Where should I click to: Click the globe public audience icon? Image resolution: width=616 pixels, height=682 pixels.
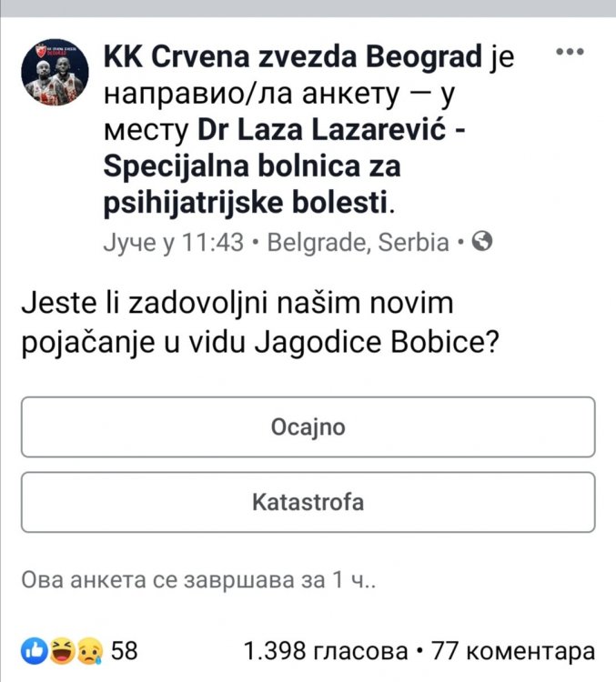tap(484, 242)
